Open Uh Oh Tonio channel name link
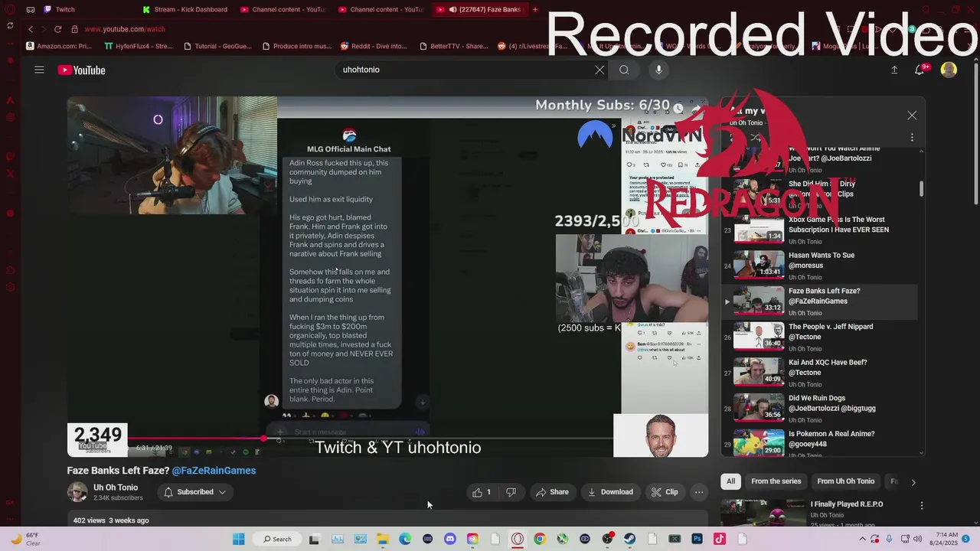Viewport: 980px width, 551px height. [x=116, y=487]
